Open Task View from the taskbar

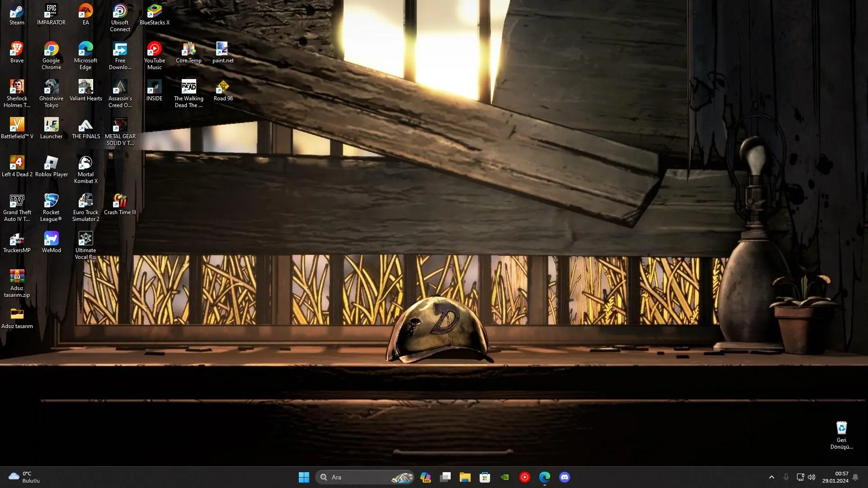click(445, 477)
